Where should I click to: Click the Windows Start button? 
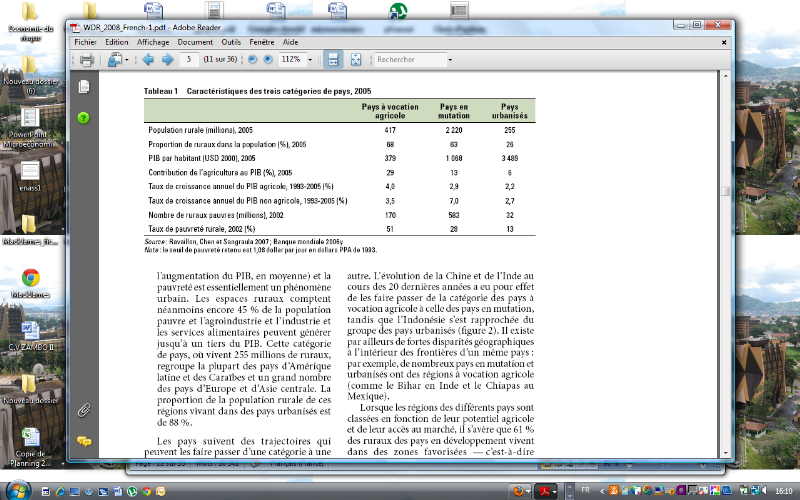coord(19,490)
